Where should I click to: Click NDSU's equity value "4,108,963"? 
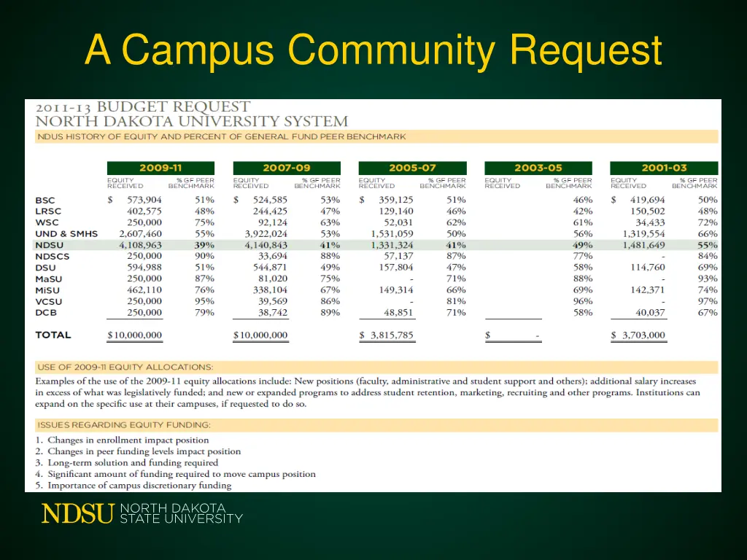141,245
